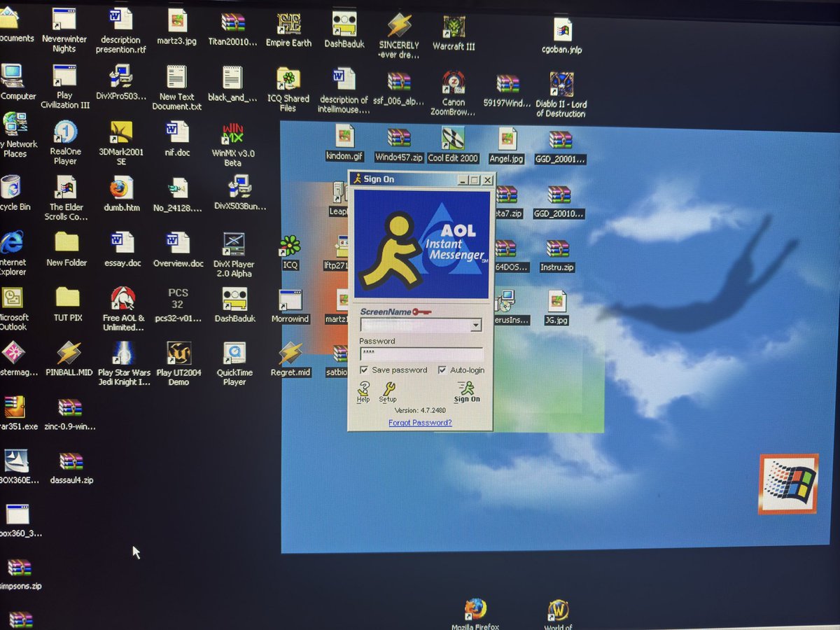Select the Angel.jpg image icon
Screen dimensions: 840x630
pos(507,139)
